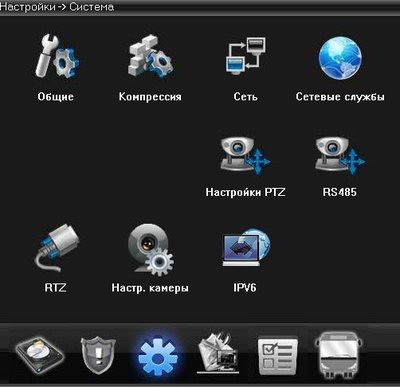400x387 pixels.
Task: Click the Настройки -> Система title bar
Action: [x=200, y=7]
